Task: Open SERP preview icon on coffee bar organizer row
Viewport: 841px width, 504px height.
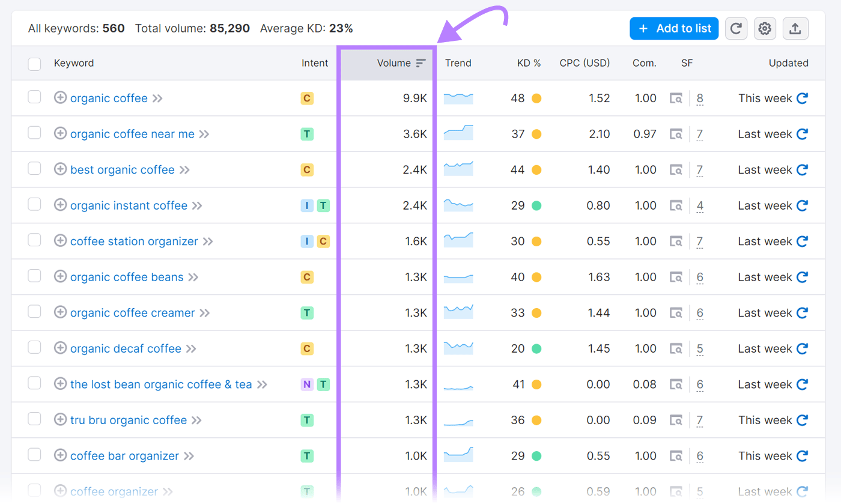Action: pyautogui.click(x=676, y=455)
